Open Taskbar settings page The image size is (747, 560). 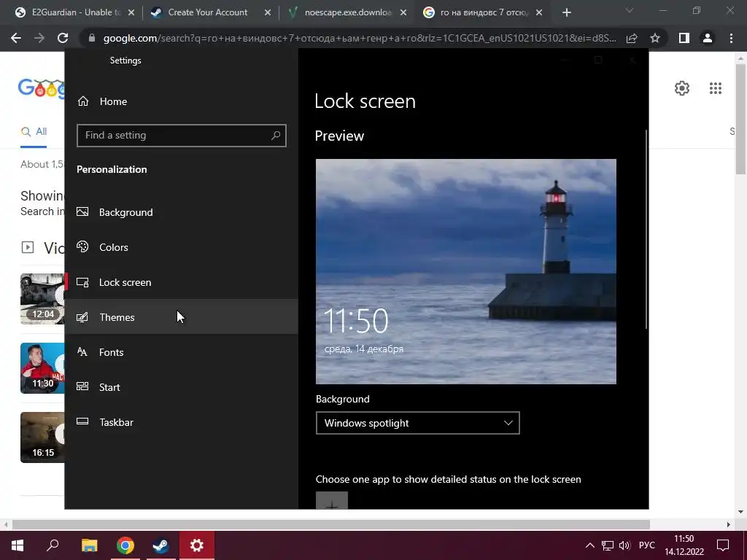click(x=181, y=422)
